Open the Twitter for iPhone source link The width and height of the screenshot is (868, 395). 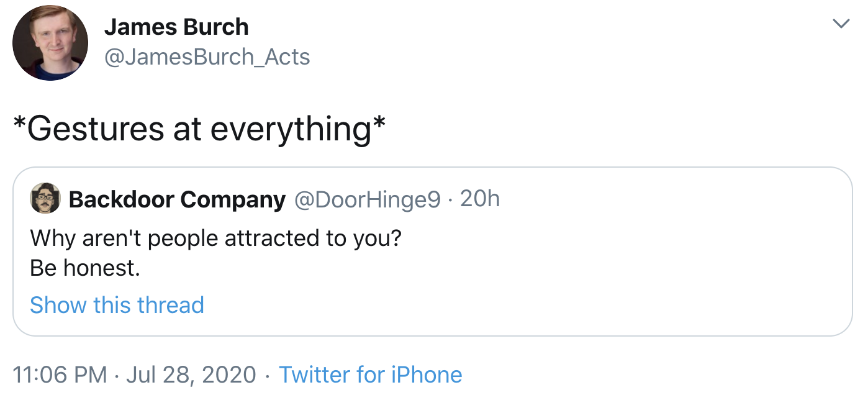tap(370, 375)
